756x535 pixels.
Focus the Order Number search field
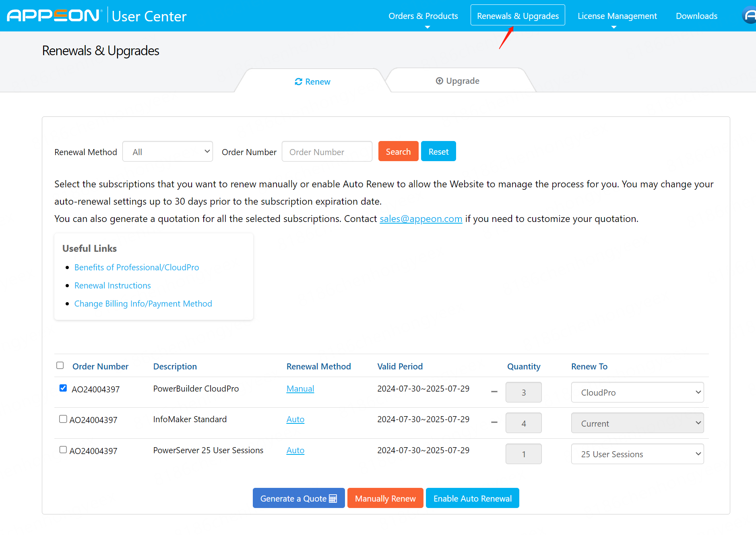click(x=327, y=151)
